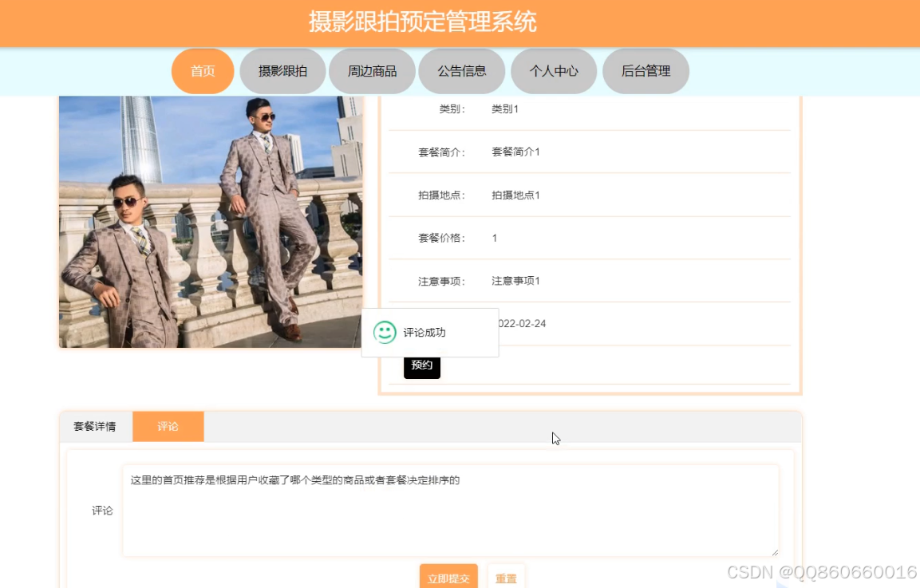920x588 pixels.
Task: Open the 个人中心 navigation item
Action: click(x=554, y=70)
